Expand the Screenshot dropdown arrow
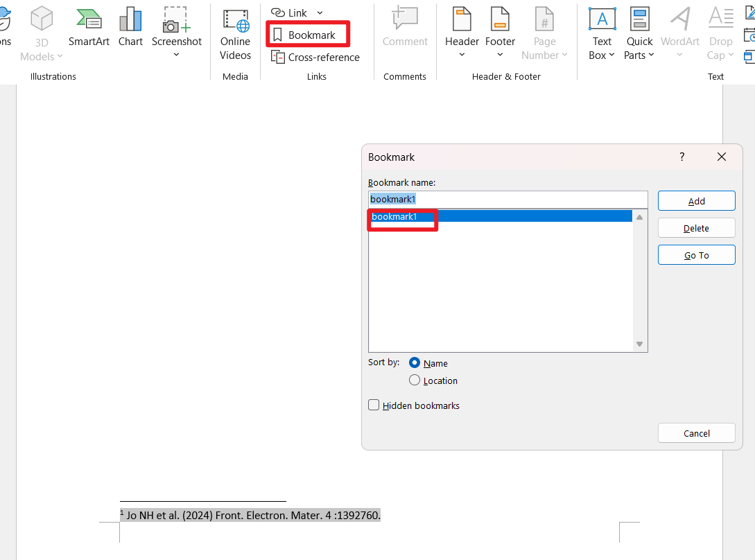This screenshot has width=755, height=560. point(176,55)
